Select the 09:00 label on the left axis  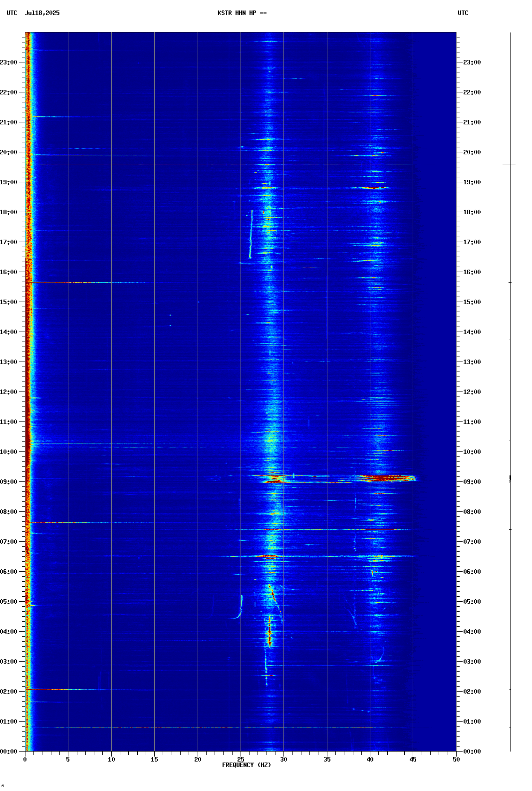(8, 482)
